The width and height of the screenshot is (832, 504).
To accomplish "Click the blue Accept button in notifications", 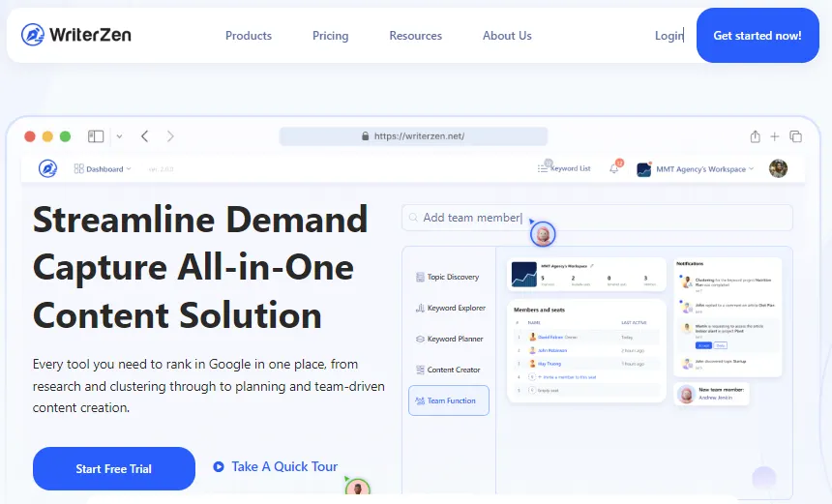I will coord(703,345).
